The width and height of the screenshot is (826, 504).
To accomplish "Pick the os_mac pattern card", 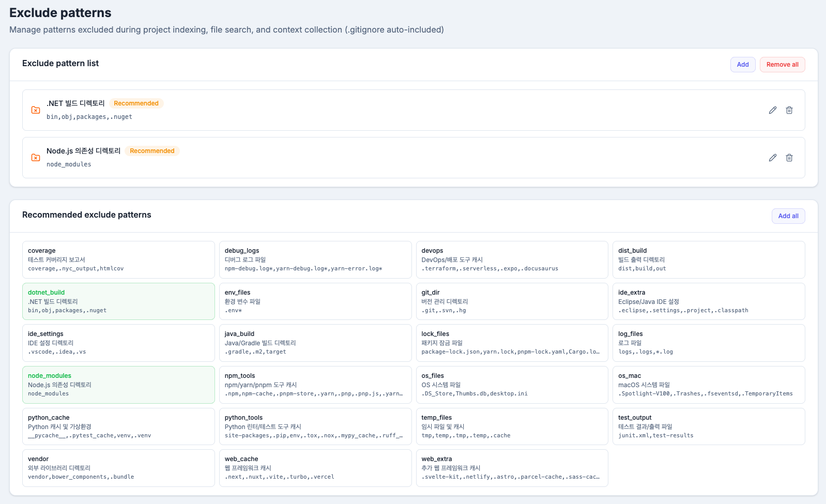I will click(x=709, y=385).
